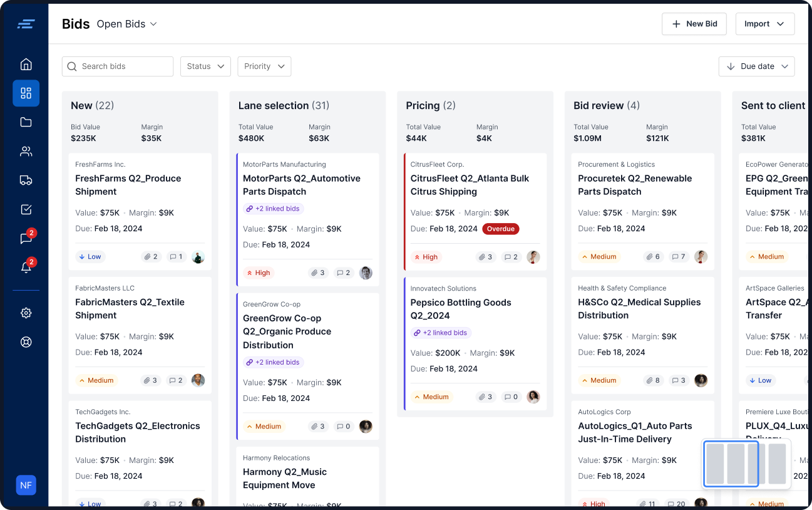Expand the Import dropdown button

click(x=765, y=24)
